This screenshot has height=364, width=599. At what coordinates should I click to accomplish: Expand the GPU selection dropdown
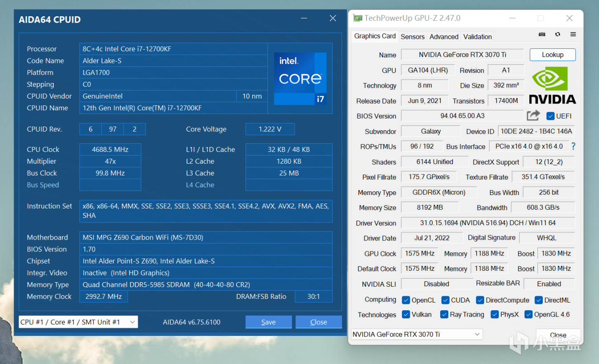[417, 335]
